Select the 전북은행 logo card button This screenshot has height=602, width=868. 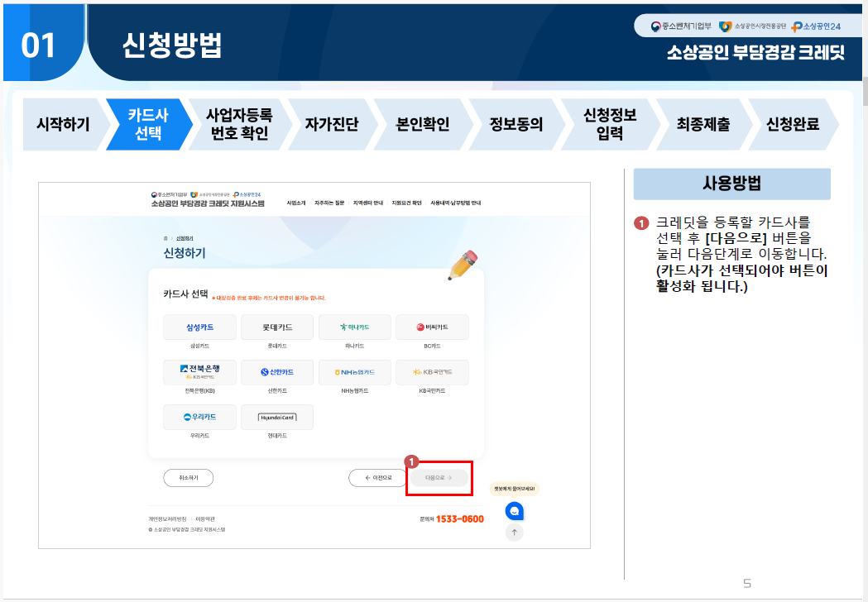[200, 372]
